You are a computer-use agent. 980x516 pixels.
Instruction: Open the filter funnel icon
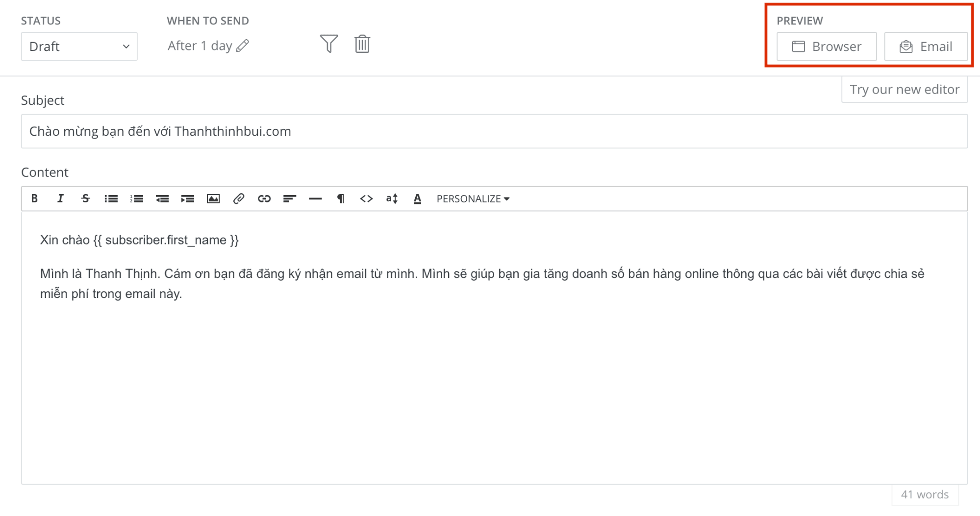[329, 44]
